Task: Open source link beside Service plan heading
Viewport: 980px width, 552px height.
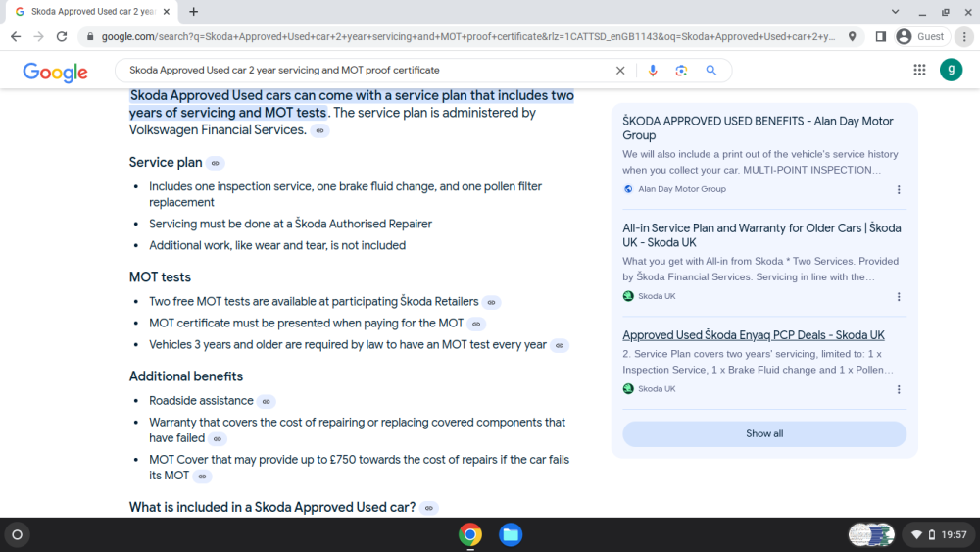Action: (216, 163)
